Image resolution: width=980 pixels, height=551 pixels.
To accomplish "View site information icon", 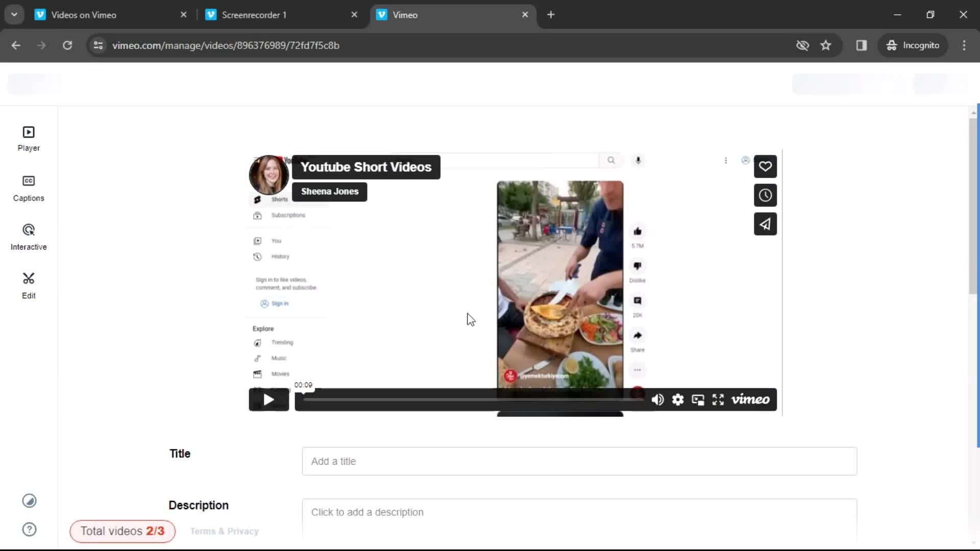I will coord(98,45).
